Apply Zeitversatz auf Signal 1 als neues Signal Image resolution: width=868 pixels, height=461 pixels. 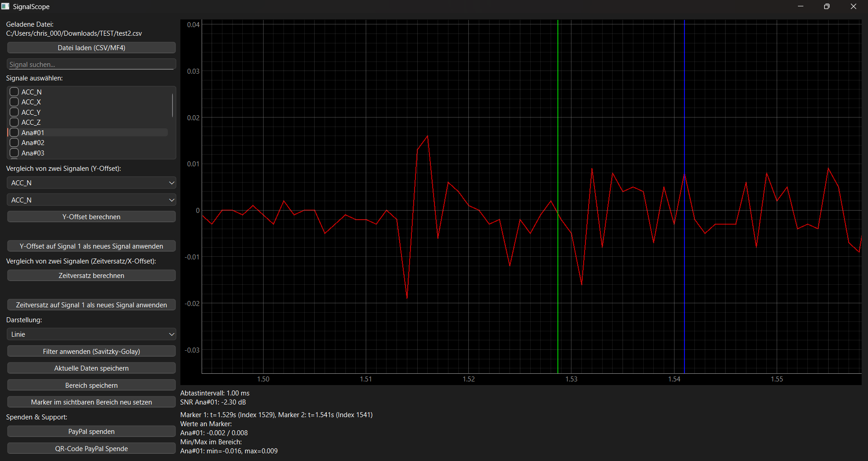tap(91, 305)
